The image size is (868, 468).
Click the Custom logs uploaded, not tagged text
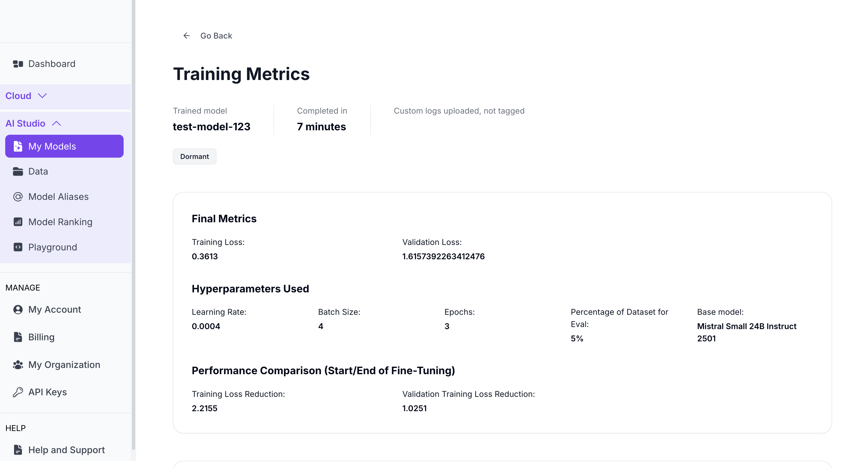459,111
